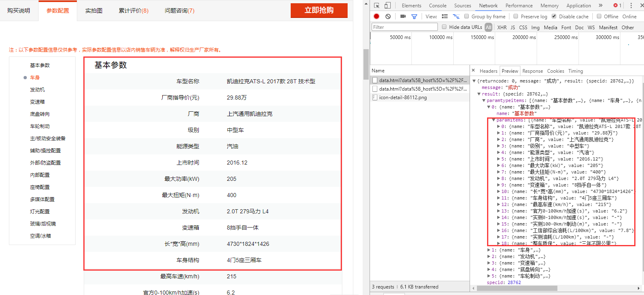644x295 pixels.
Task: Filter requests by Img type
Action: [535, 27]
